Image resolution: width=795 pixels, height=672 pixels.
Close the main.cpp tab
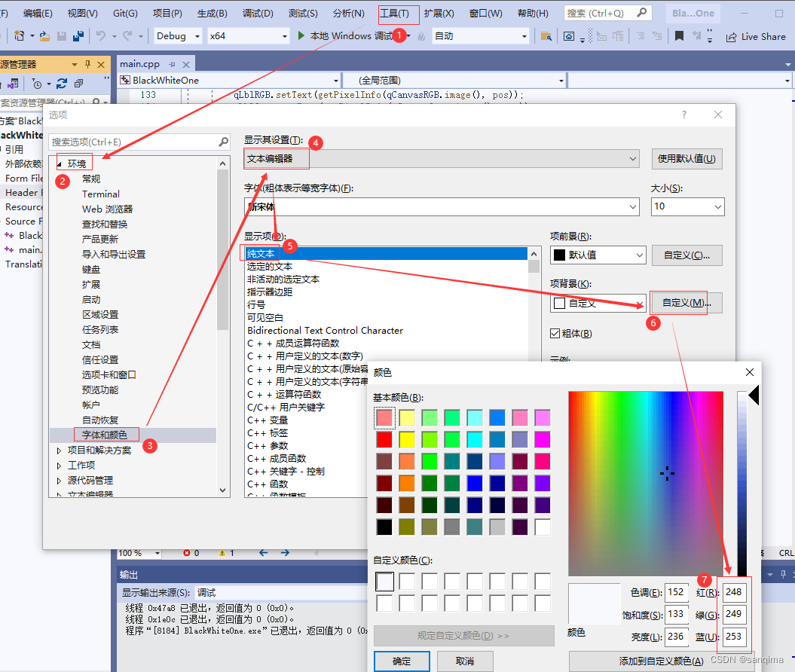186,64
